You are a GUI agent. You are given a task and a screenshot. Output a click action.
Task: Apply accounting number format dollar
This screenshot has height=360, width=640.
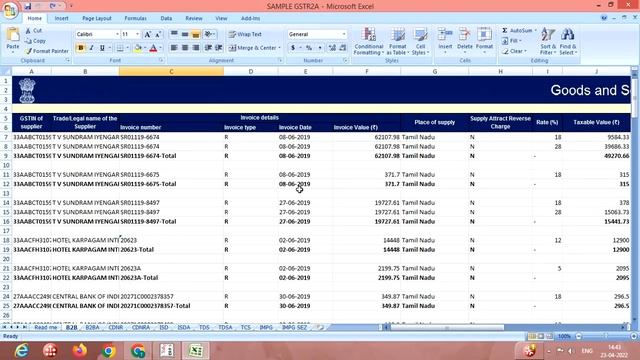tap(293, 48)
